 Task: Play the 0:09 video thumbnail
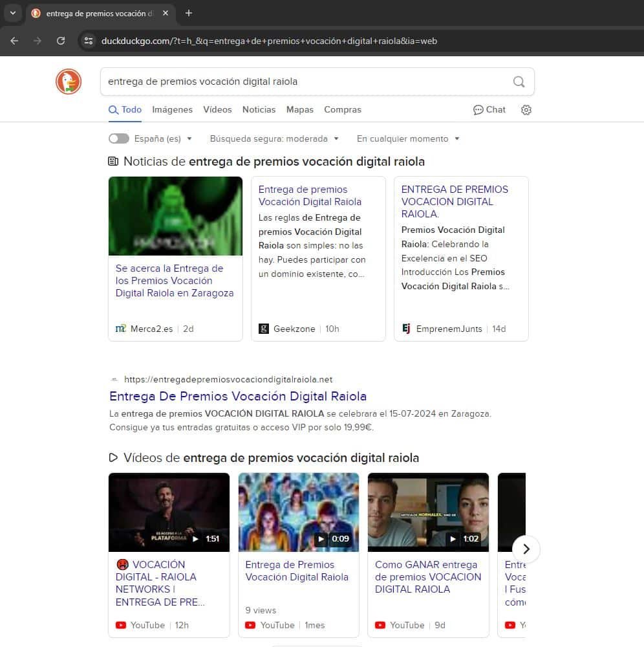[x=299, y=512]
